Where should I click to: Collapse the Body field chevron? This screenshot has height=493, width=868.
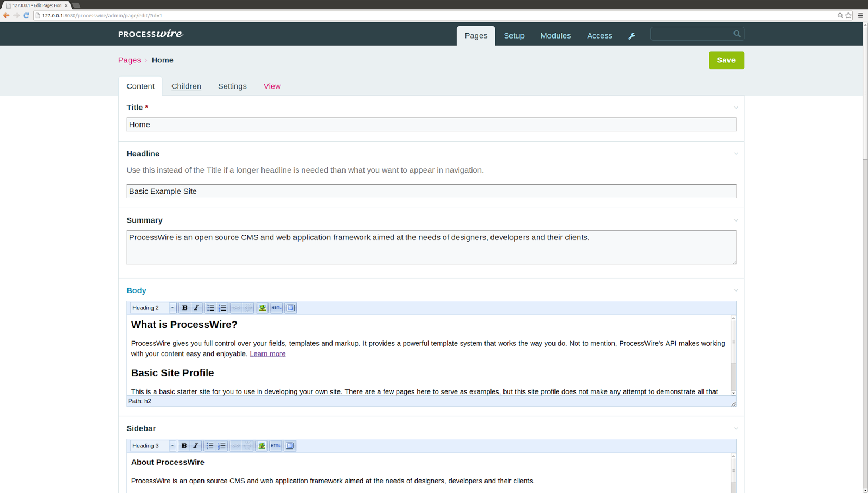coord(736,290)
